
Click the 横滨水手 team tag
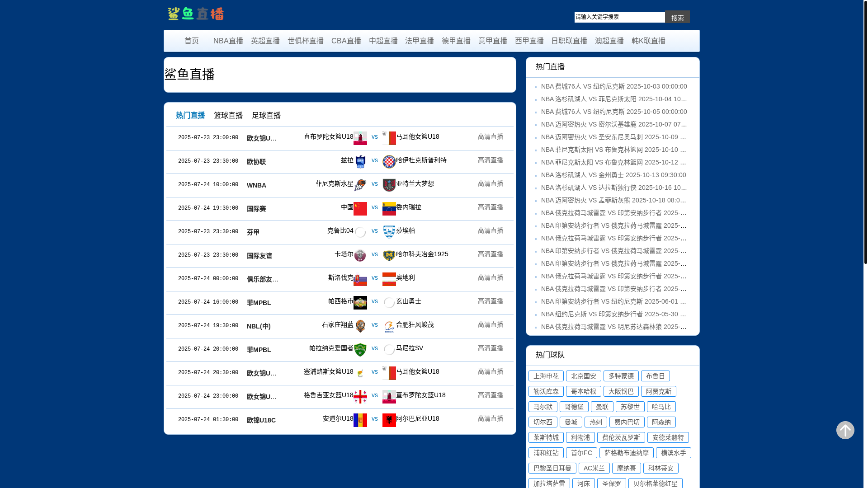click(673, 453)
